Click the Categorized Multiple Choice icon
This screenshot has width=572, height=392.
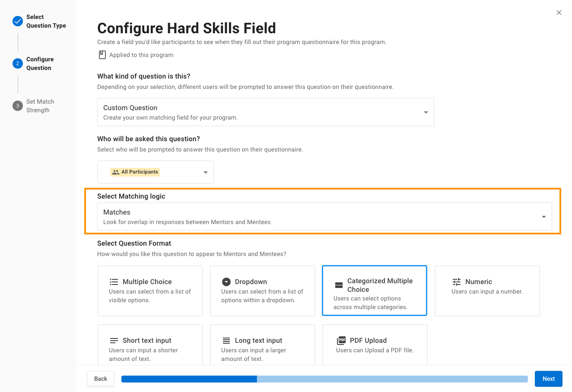click(x=339, y=285)
